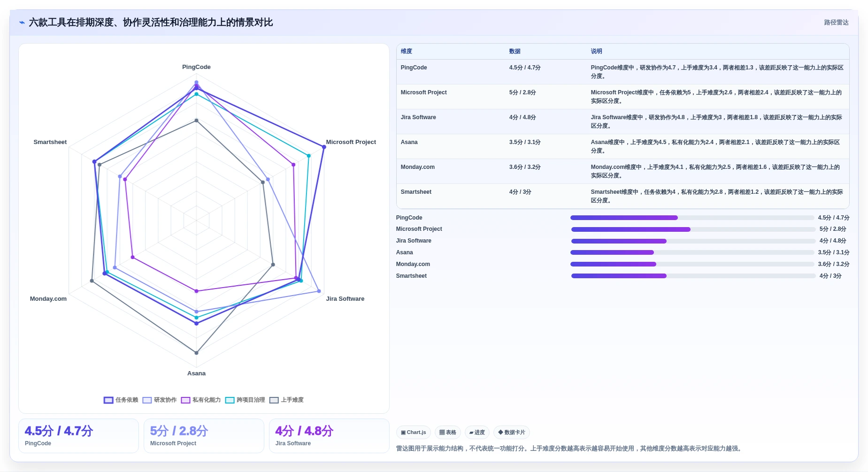868x472 pixels.
Task: Click the radar footnote text below the chips
Action: [x=569, y=449]
